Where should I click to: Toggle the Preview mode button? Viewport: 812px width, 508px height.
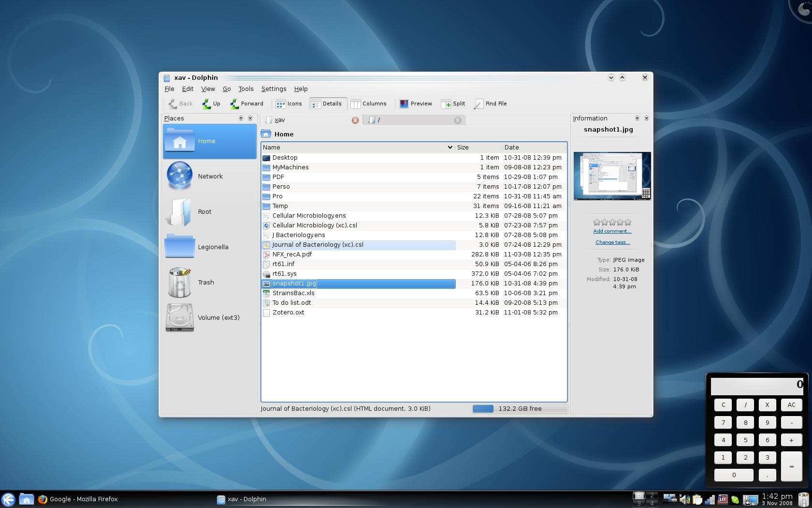[x=415, y=104]
